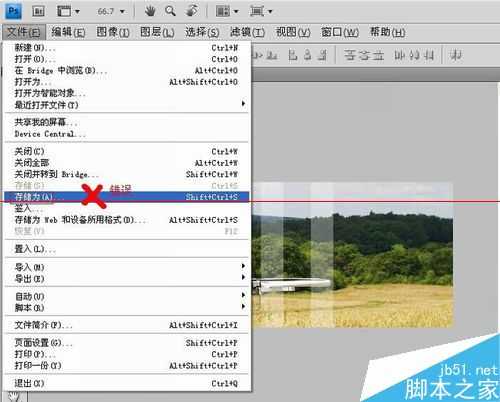Viewport: 500px width, 402px height.
Task: Choose 置入(L)... from the File menu
Action: (x=127, y=249)
